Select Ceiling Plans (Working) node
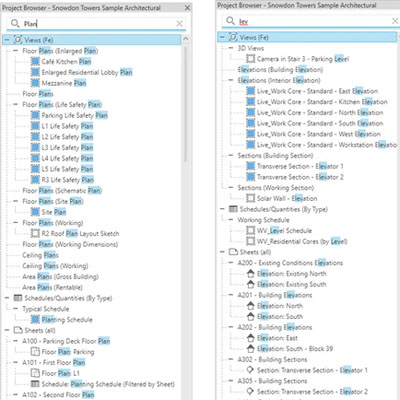This screenshot has width=400, height=400. 55,266
